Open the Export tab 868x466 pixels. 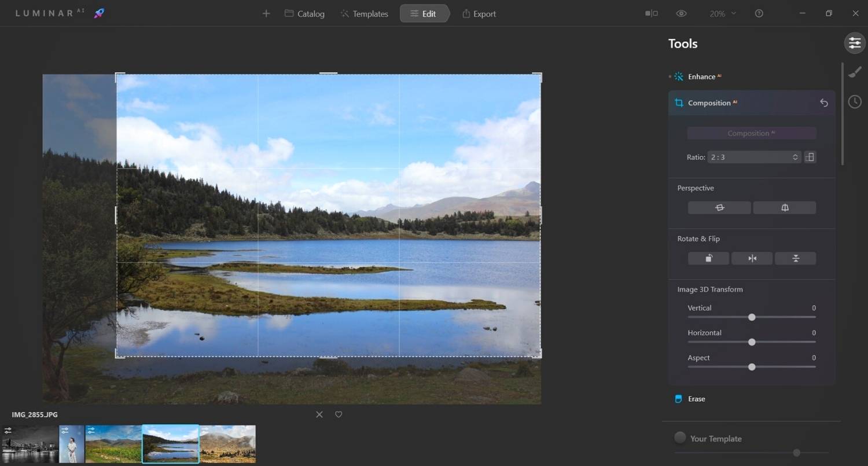click(479, 13)
